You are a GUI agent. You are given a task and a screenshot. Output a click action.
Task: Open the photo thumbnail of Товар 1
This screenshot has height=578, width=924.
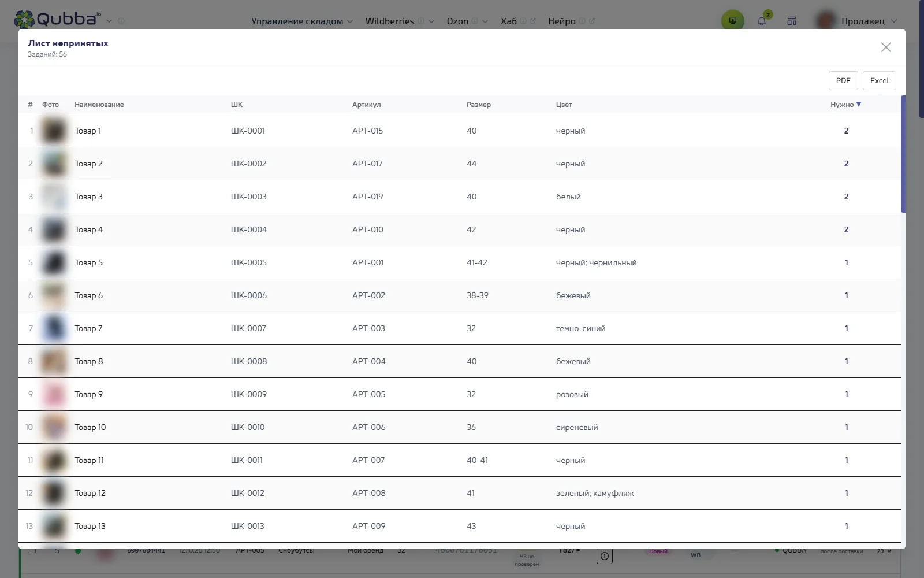pyautogui.click(x=54, y=131)
